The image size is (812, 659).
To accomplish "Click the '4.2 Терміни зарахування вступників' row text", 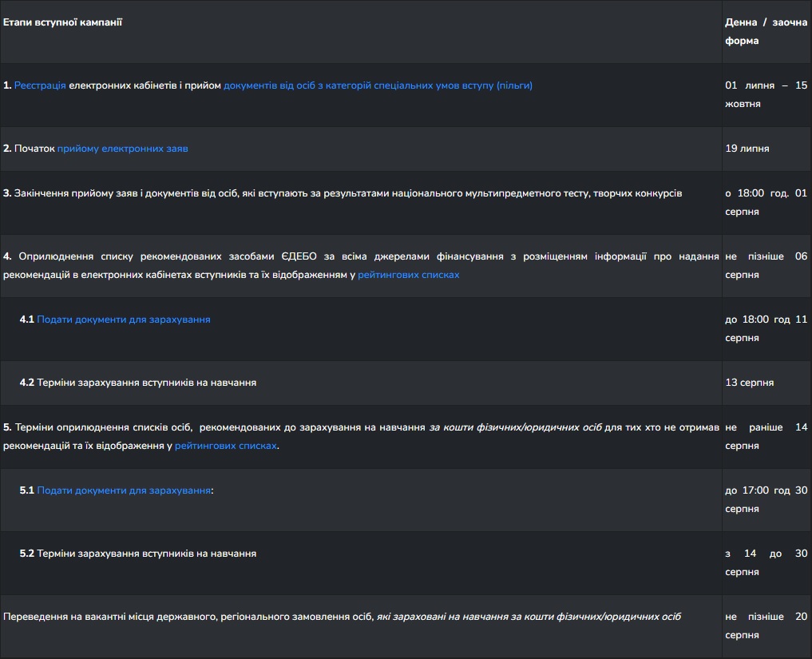I will point(138,383).
